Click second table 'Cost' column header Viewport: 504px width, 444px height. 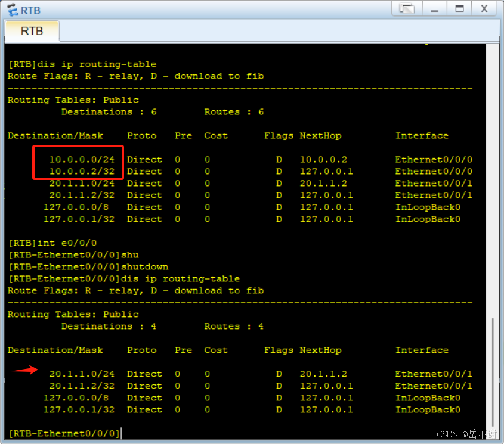click(x=216, y=350)
